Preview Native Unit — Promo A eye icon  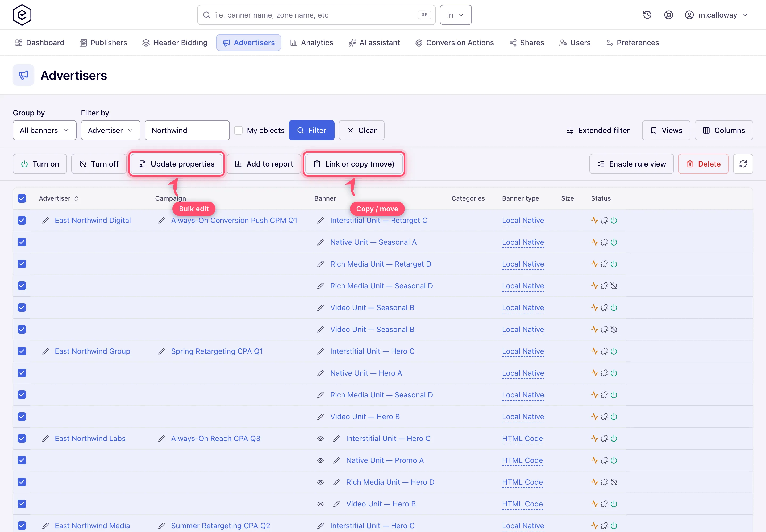(x=320, y=460)
